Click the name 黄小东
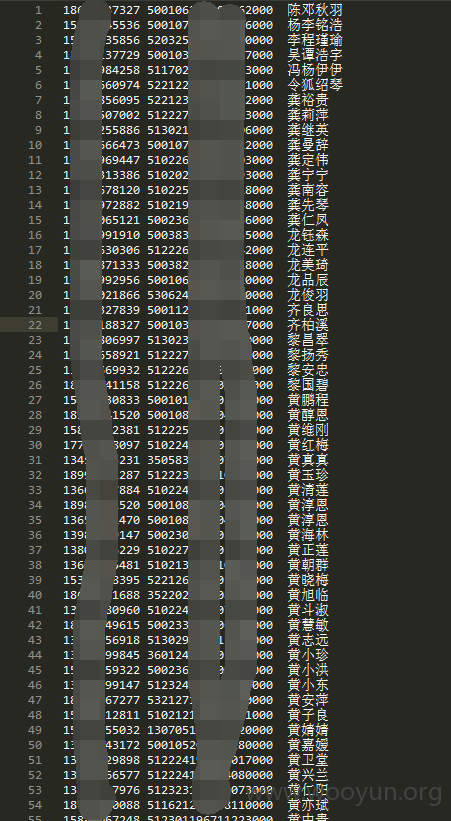Viewport: 451px width, 821px height. point(308,685)
